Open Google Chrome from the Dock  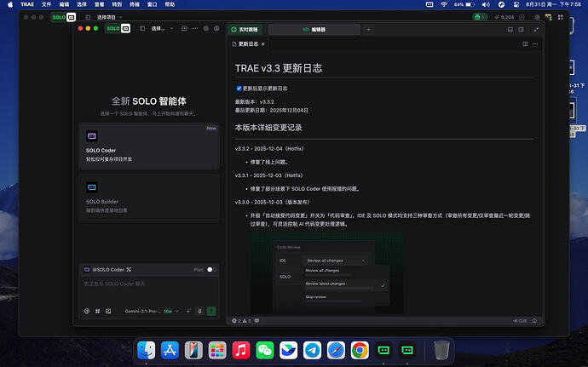coord(360,350)
